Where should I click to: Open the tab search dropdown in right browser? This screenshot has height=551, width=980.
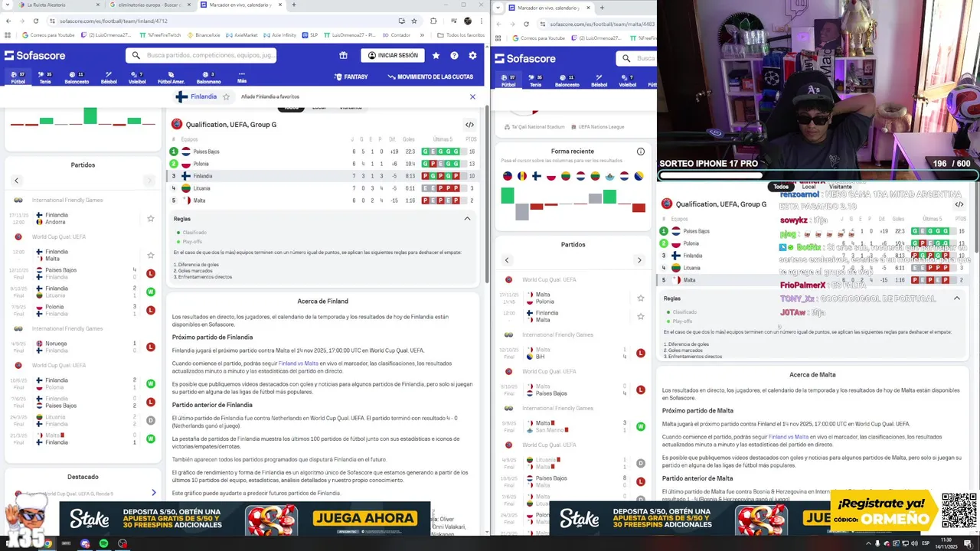point(498,8)
